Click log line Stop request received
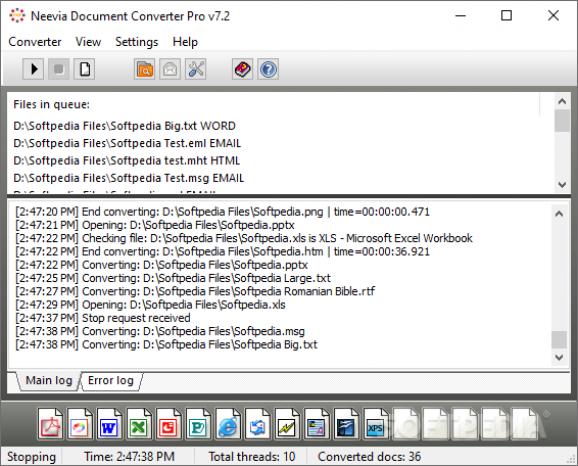The height and width of the screenshot is (466, 578). tap(103, 318)
